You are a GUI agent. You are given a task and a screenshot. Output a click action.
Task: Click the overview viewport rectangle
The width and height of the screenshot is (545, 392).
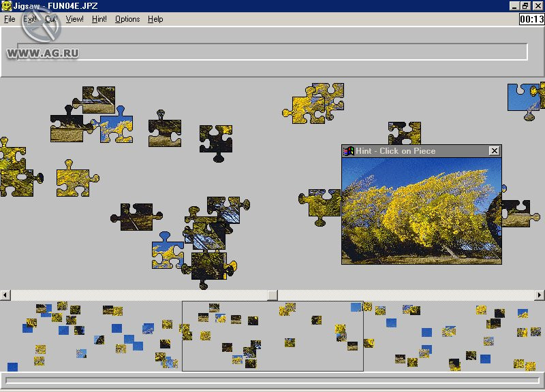273,336
